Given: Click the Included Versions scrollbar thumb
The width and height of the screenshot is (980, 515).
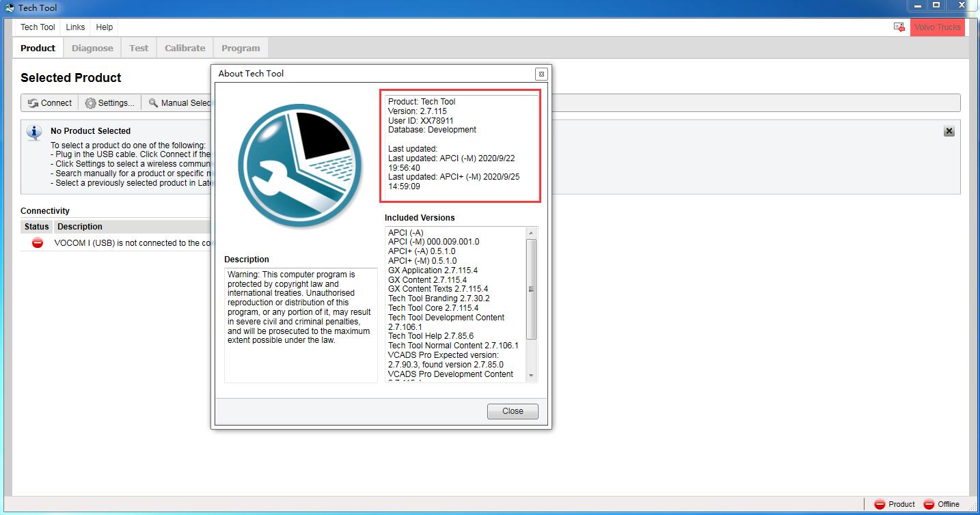Looking at the screenshot, I should pyautogui.click(x=531, y=289).
